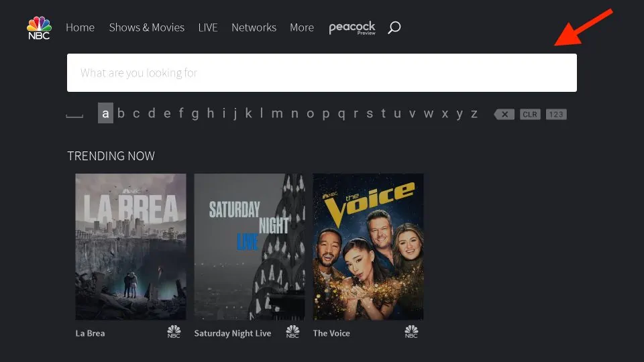Click NBC logo under Saturday Night Live
The width and height of the screenshot is (644, 362).
click(x=292, y=332)
